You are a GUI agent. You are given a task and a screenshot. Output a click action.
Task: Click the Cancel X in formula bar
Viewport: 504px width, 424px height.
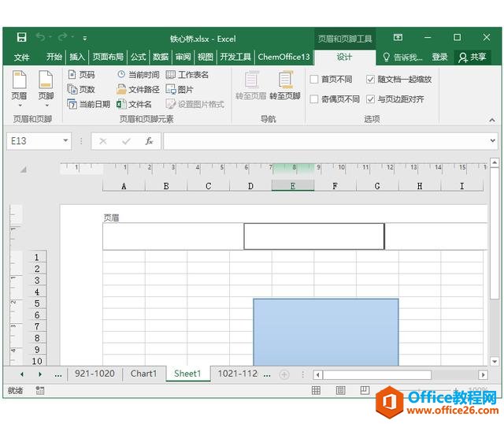103,141
